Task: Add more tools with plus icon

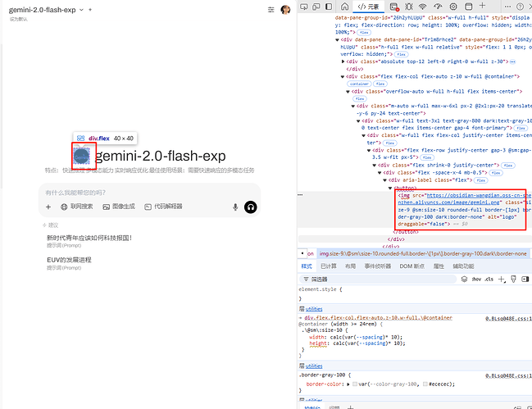Action: pos(482,6)
